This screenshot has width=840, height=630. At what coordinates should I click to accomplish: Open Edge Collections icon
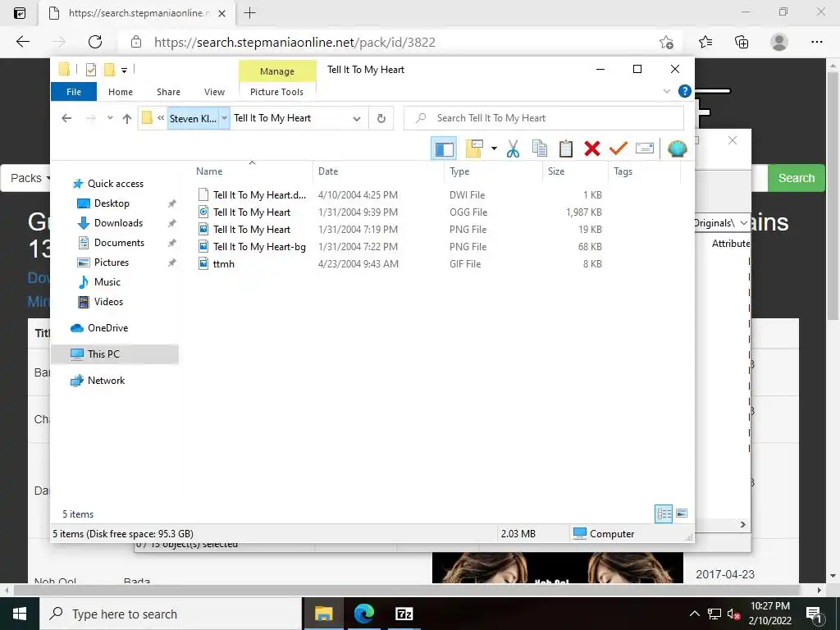[742, 42]
